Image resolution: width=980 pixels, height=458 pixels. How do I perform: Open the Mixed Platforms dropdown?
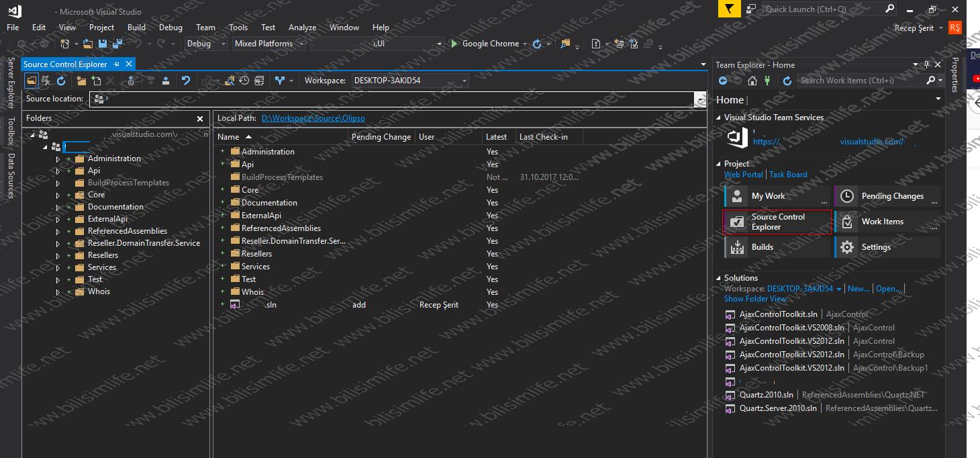click(268, 44)
